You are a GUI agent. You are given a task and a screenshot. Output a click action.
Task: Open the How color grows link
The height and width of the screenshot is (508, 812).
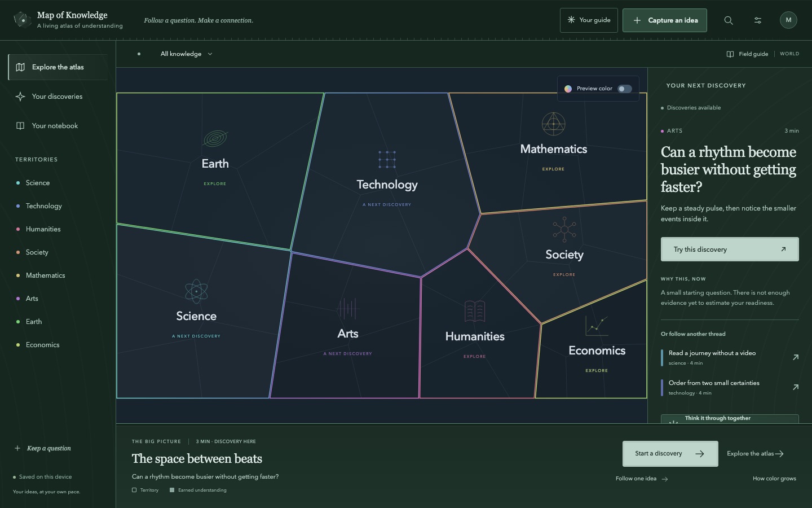tap(774, 479)
